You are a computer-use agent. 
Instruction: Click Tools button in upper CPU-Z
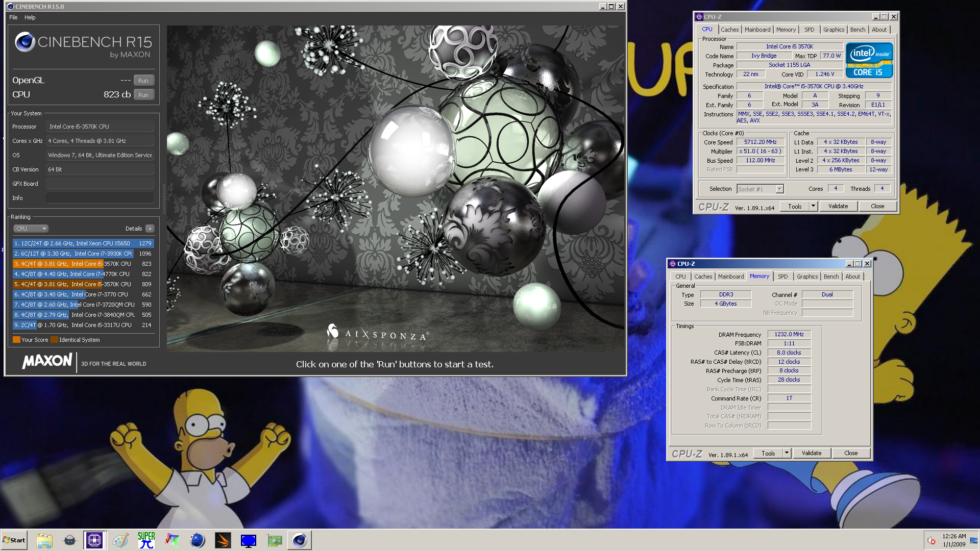point(795,206)
